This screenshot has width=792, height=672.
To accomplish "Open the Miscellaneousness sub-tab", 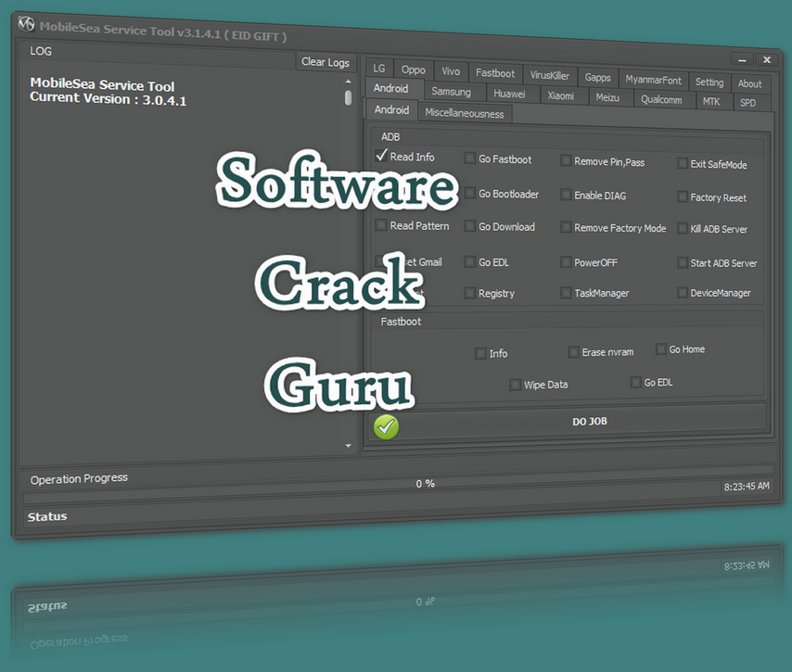I will click(x=465, y=113).
